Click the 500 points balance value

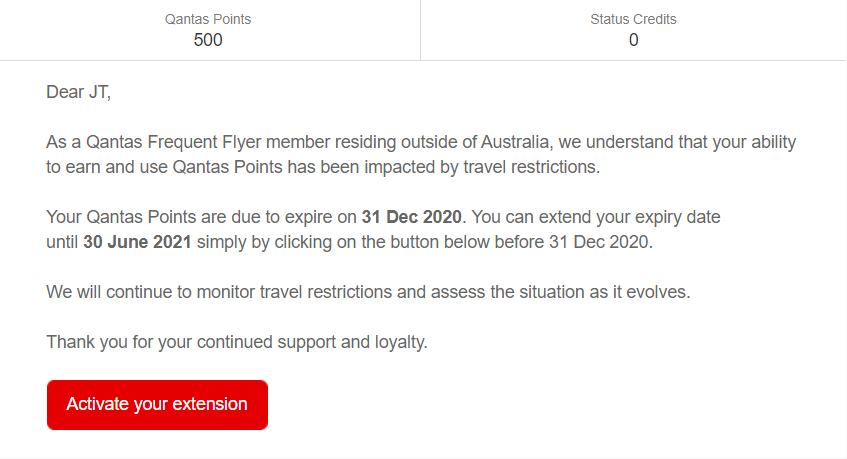point(208,40)
